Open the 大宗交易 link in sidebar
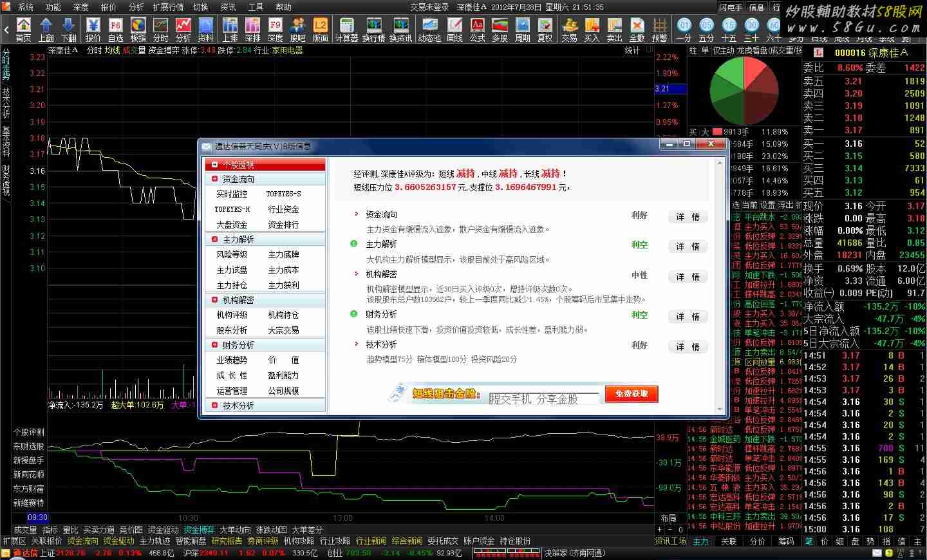927x560 pixels. click(283, 330)
